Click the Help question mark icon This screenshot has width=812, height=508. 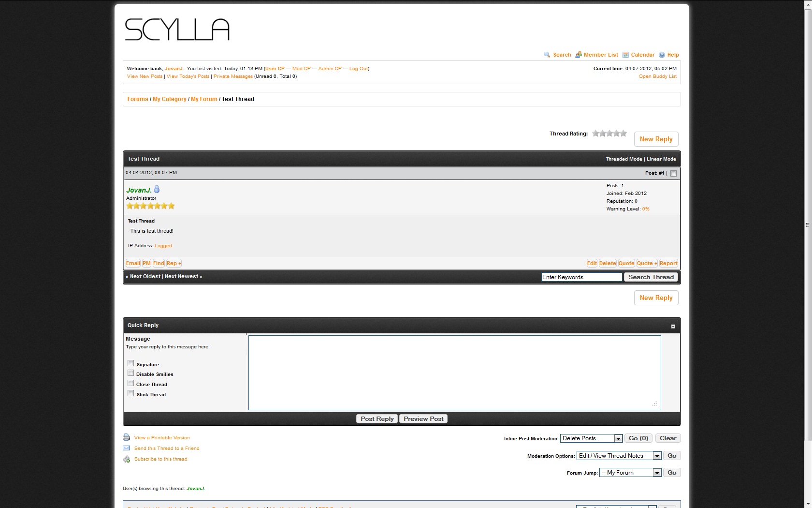click(x=662, y=55)
